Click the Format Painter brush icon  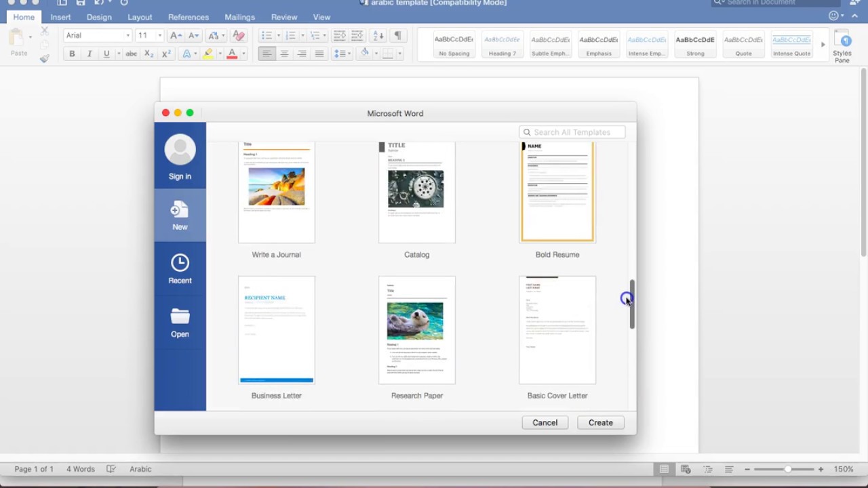[45, 58]
